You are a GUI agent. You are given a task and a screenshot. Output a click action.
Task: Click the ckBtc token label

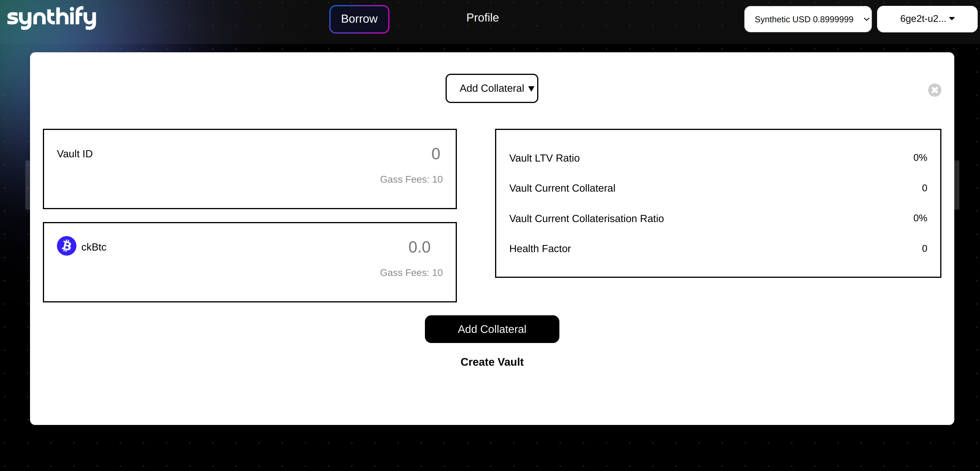(94, 247)
